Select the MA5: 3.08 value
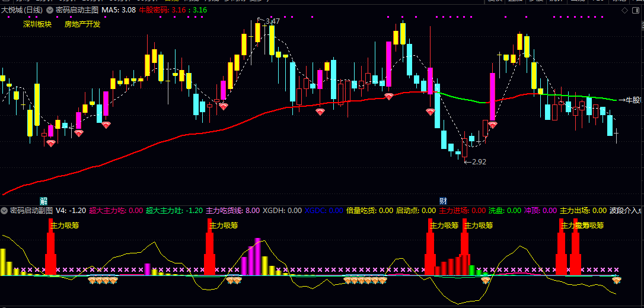644x308 pixels. tap(119, 10)
